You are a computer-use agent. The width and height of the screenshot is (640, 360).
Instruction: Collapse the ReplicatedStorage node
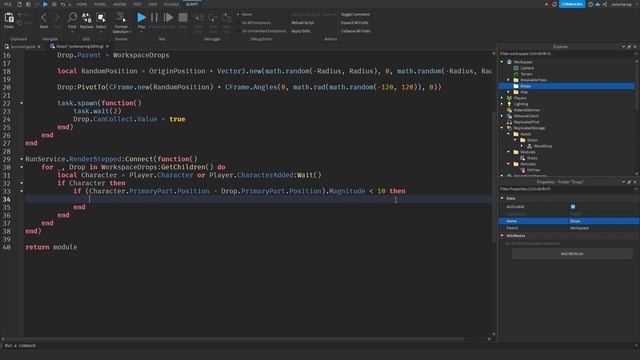[502, 128]
